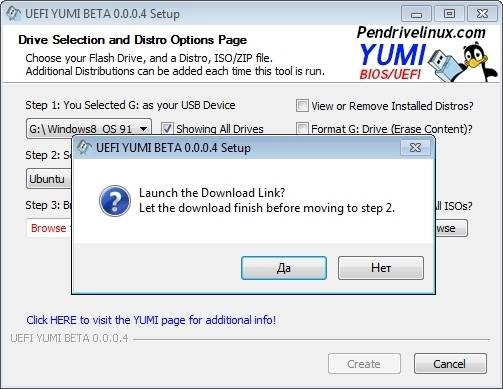The image size is (503, 389).
Task: Minimize the UEFI YUMI Setup window
Action: tap(416, 14)
